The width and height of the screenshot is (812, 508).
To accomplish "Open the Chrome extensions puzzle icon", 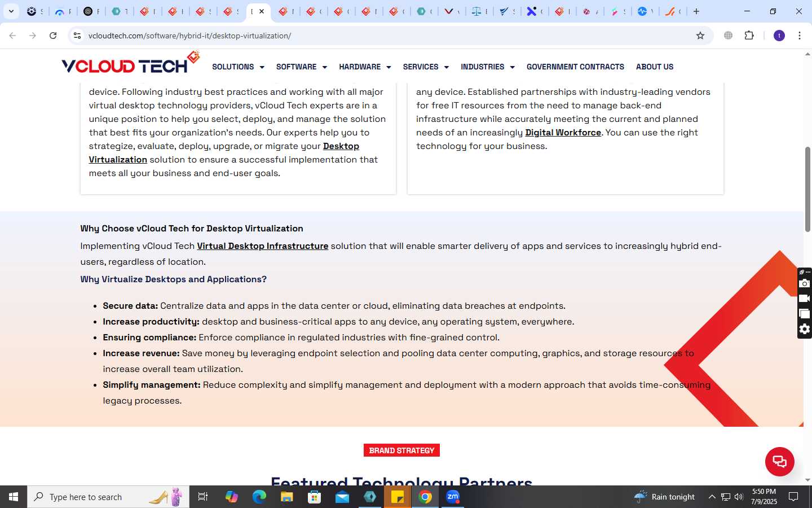I will coord(749,36).
